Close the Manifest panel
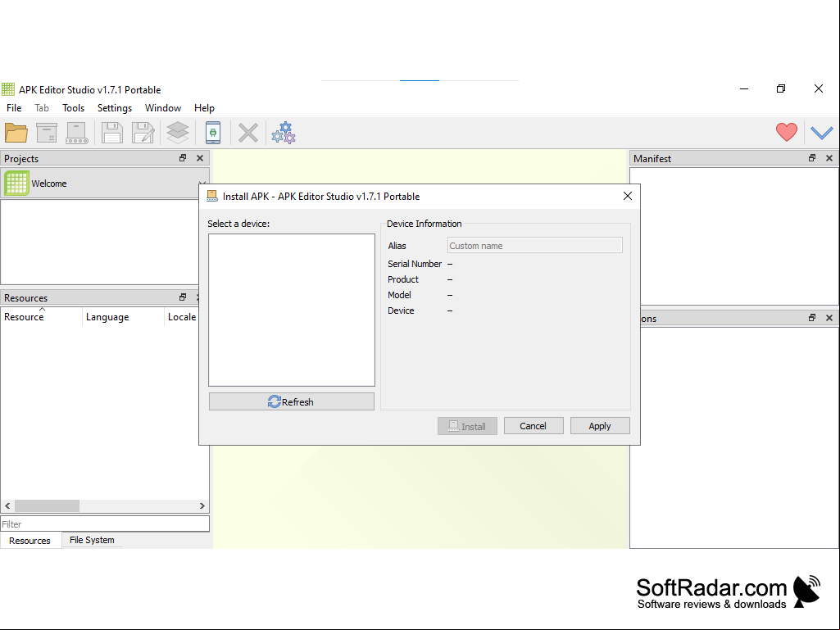Screen dimensions: 840x630 829,158
